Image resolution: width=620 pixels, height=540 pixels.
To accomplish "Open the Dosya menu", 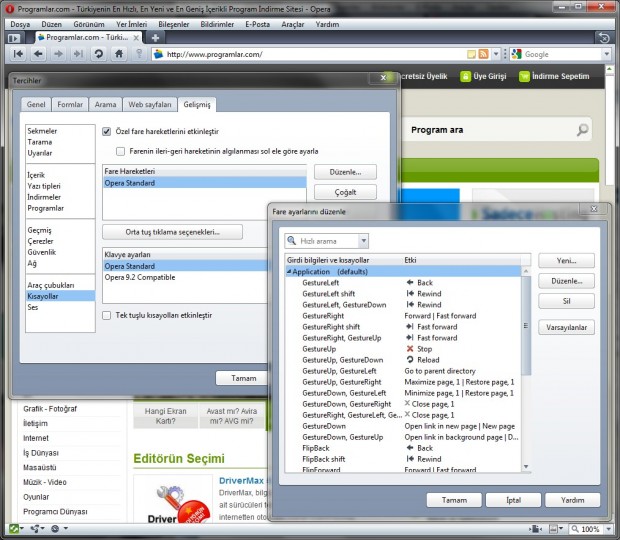I will click(x=20, y=24).
